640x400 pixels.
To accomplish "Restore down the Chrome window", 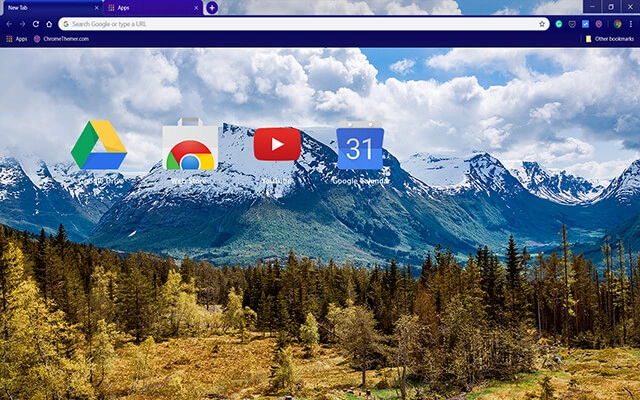I will click(611, 7).
